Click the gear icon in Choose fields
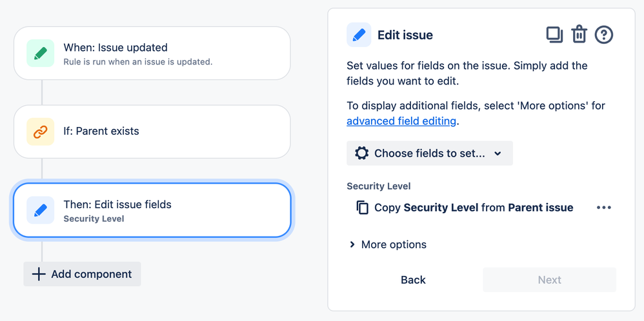The height and width of the screenshot is (321, 644). click(362, 153)
